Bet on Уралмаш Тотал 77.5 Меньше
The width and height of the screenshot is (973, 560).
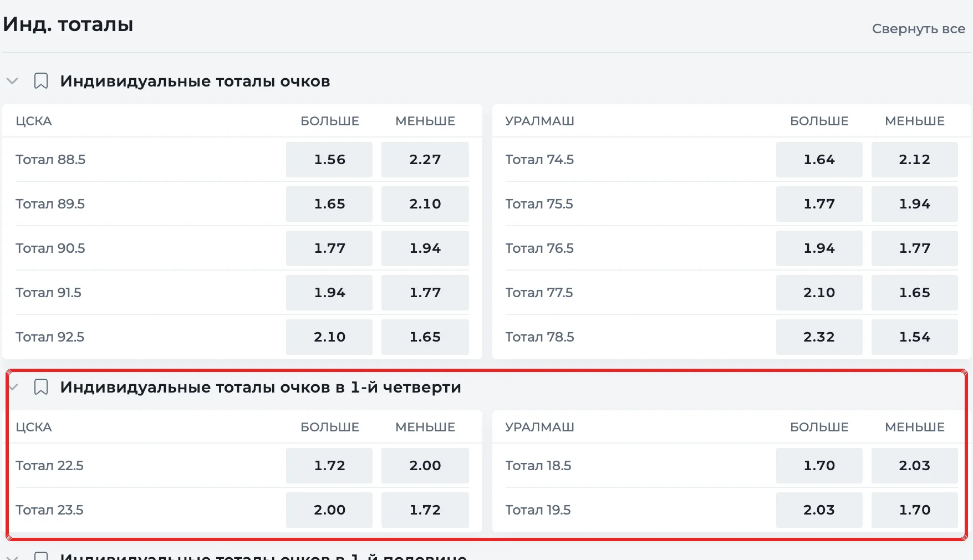pos(915,293)
